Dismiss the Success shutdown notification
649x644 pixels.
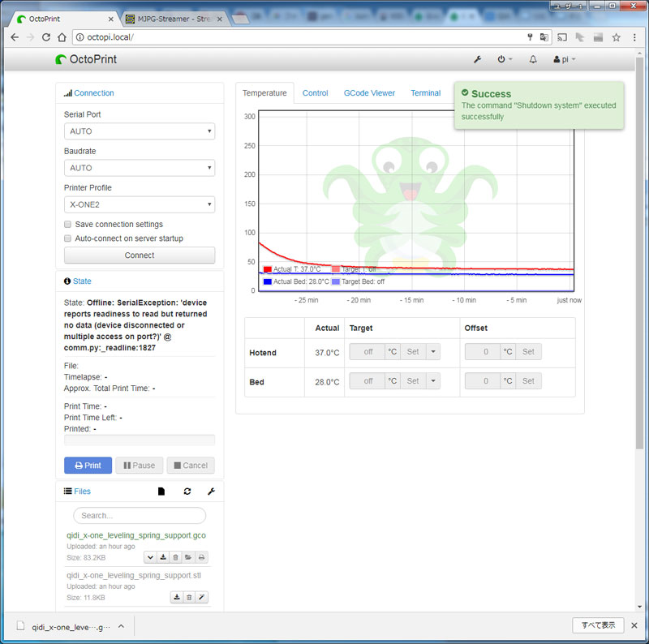(x=539, y=105)
